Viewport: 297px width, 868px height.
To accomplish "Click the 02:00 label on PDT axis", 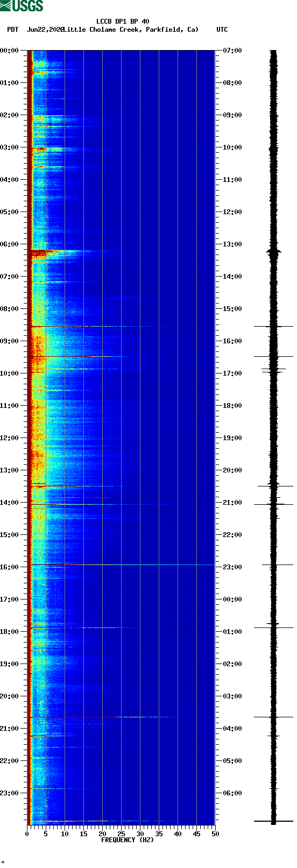I will [x=10, y=115].
